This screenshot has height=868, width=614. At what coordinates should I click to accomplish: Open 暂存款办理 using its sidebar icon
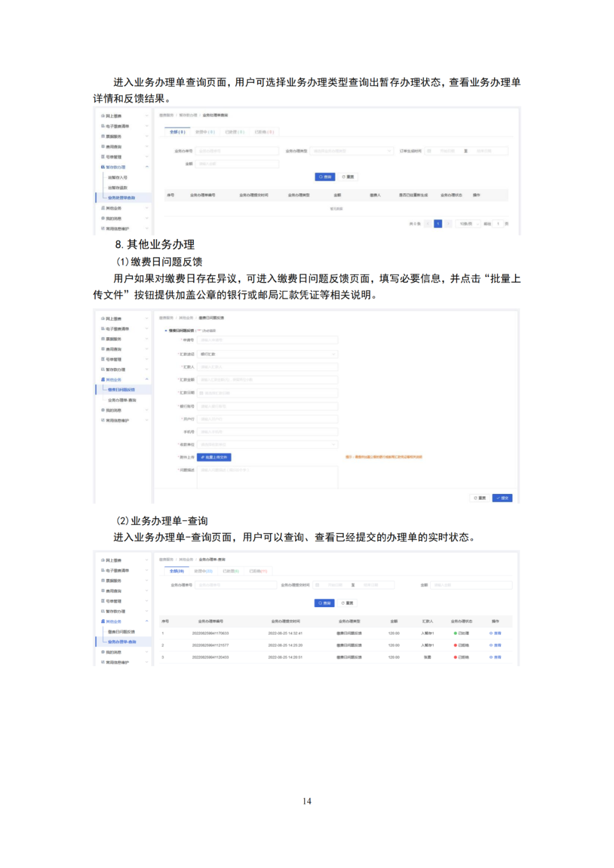[x=103, y=369]
